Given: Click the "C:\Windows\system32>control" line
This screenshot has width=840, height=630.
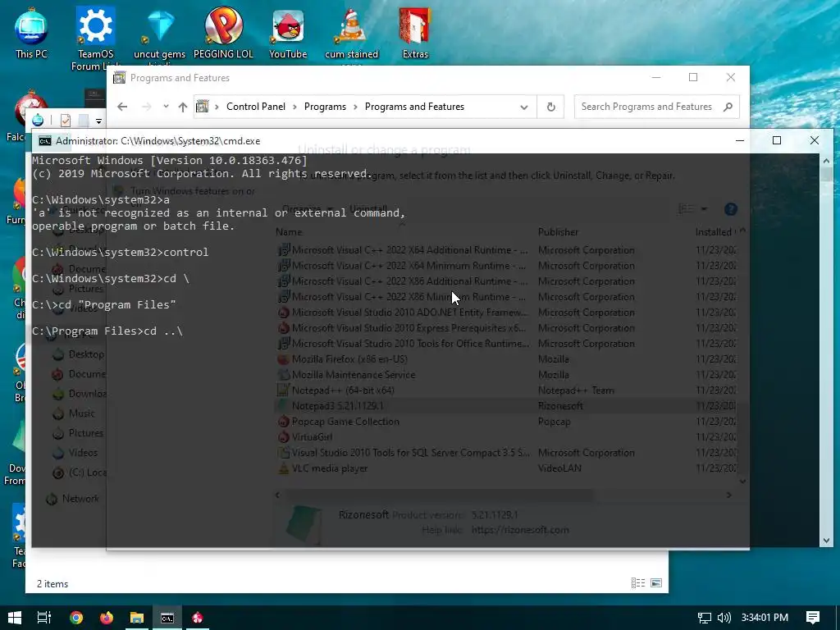Looking at the screenshot, I should pos(120,252).
